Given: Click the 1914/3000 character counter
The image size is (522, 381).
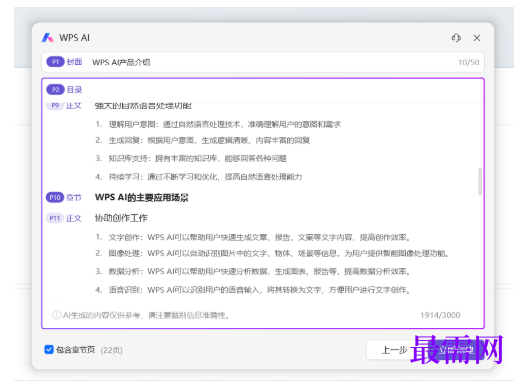Looking at the screenshot, I should (440, 315).
